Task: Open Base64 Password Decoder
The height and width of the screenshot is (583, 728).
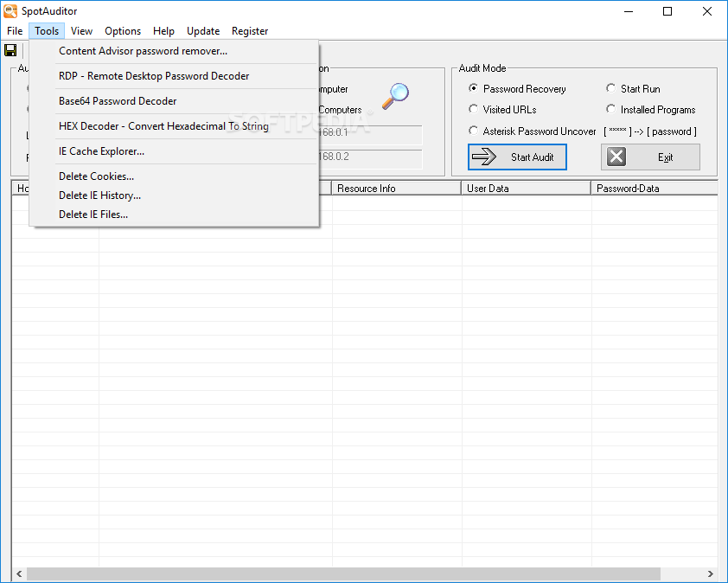Action: [x=174, y=101]
